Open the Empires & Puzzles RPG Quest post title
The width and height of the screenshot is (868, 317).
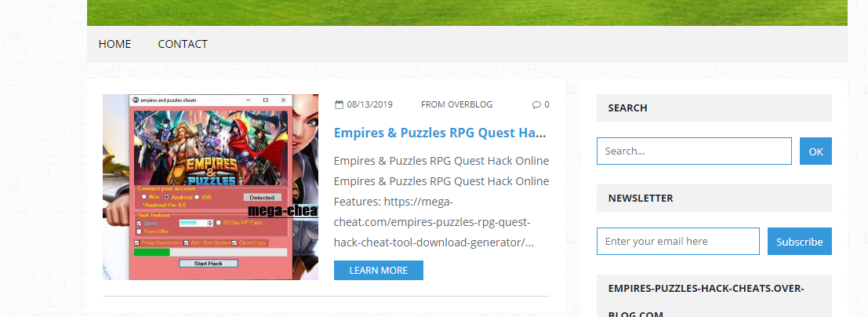440,133
